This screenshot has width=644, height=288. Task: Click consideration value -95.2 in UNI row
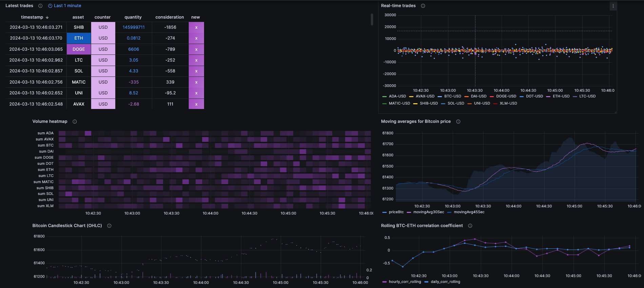(x=170, y=93)
